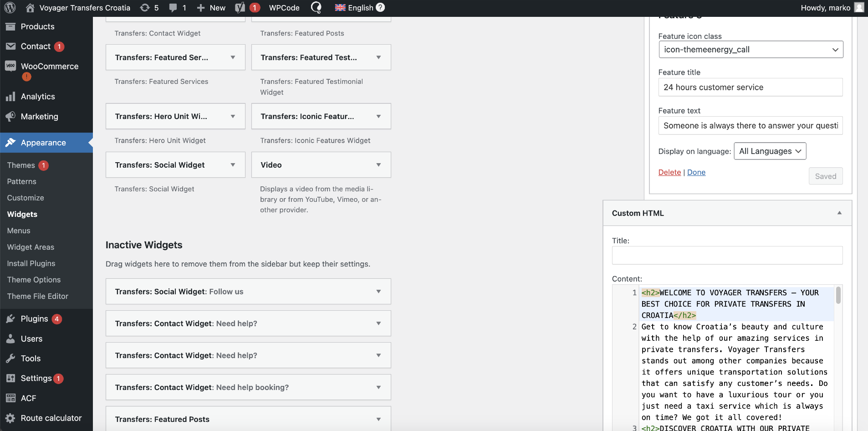The image size is (868, 431).
Task: Click the Done link
Action: click(x=696, y=172)
